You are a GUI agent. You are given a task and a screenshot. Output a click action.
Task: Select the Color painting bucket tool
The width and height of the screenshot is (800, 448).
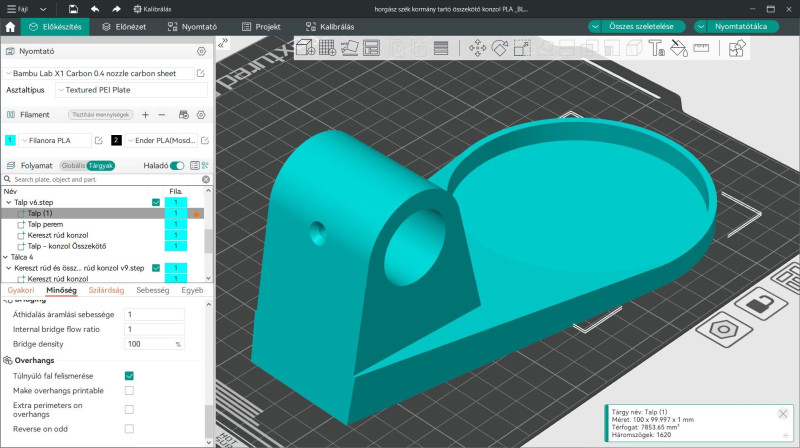pyautogui.click(x=679, y=48)
